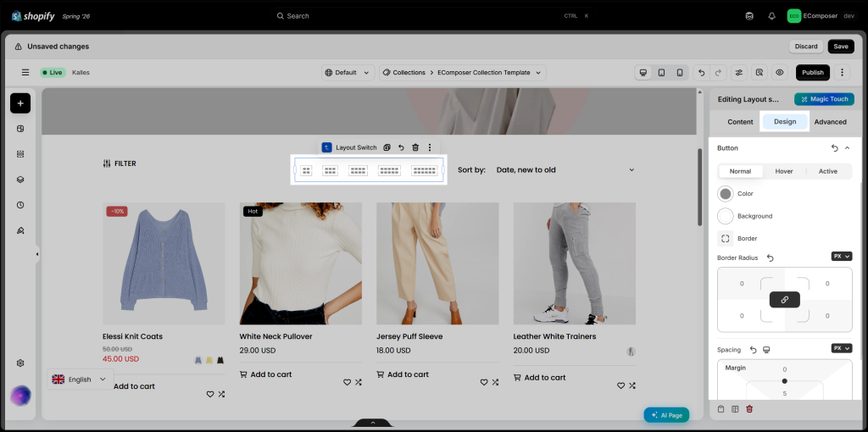
Task: Click the add element plus icon
Action: (20, 103)
